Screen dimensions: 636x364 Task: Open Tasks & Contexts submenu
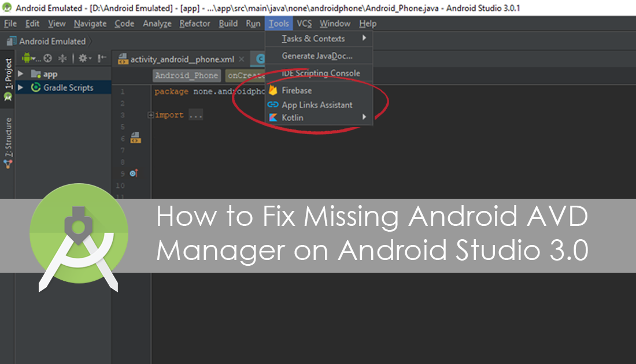(319, 39)
